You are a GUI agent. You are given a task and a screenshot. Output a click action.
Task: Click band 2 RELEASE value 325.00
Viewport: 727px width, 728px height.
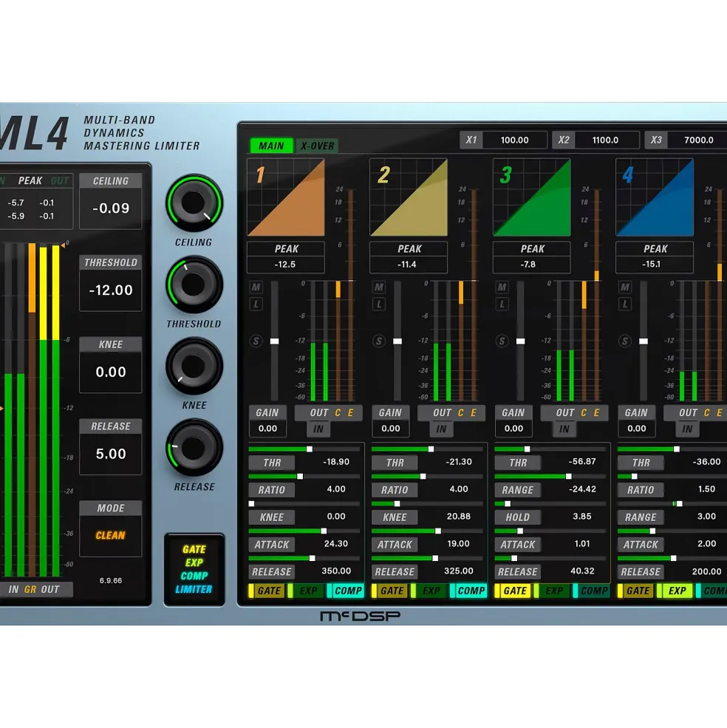coord(459,571)
